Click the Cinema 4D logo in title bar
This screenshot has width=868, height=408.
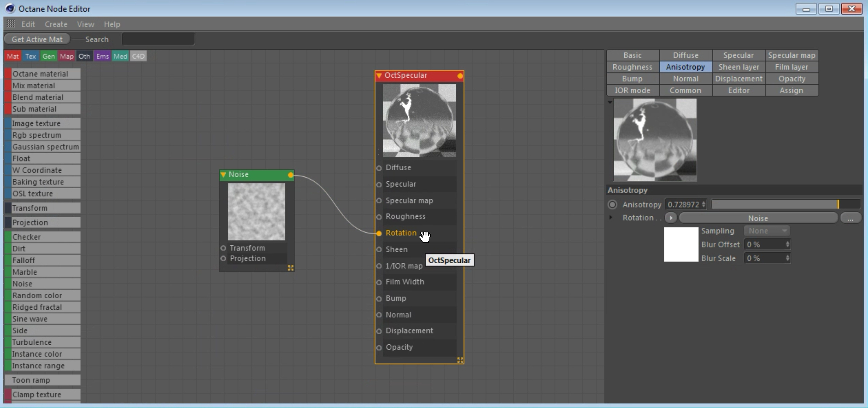tap(10, 8)
